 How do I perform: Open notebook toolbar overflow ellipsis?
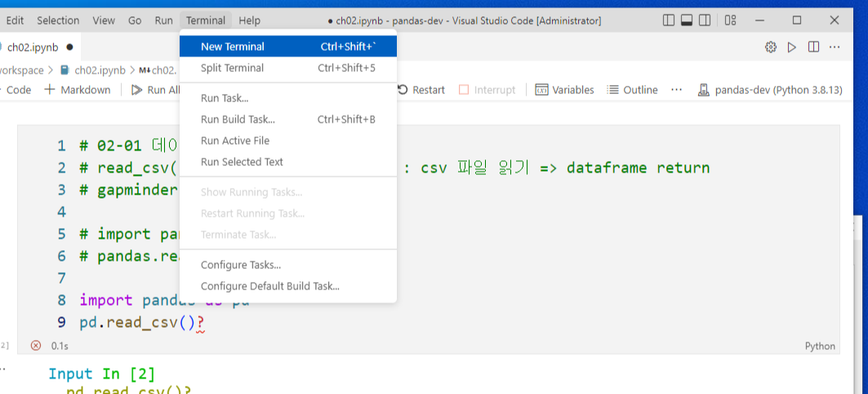pyautogui.click(x=676, y=90)
